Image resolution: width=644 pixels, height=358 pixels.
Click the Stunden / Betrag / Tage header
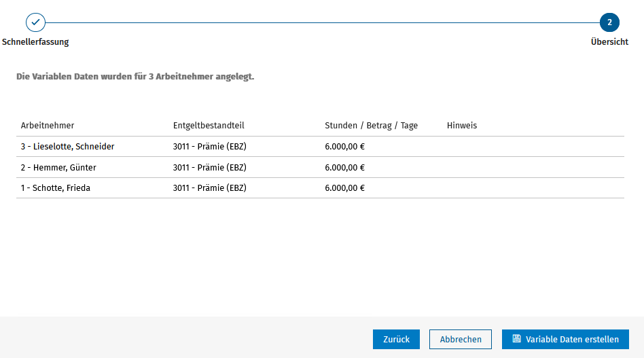coord(372,126)
